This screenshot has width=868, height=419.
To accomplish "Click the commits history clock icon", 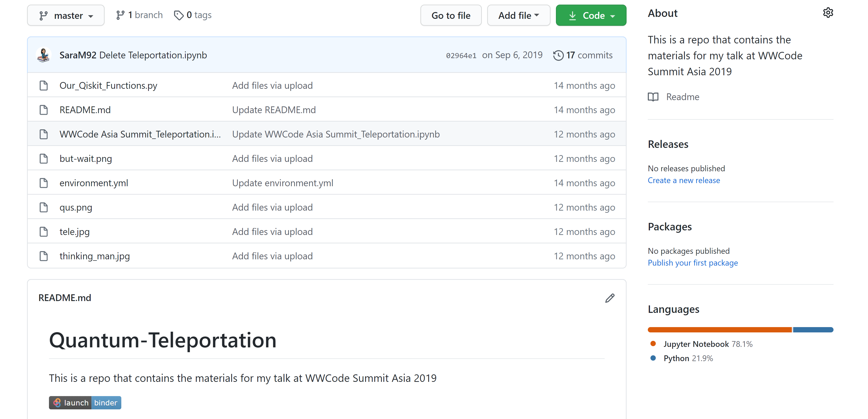I will click(x=558, y=55).
